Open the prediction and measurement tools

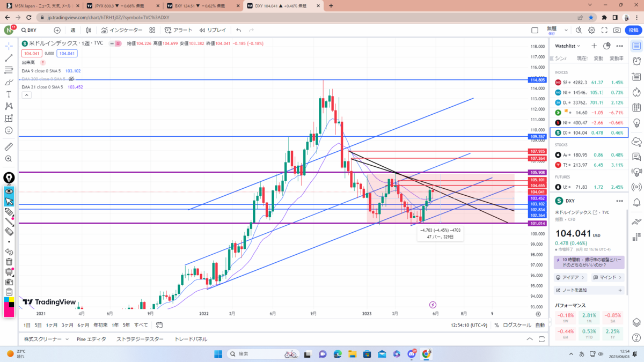9,119
